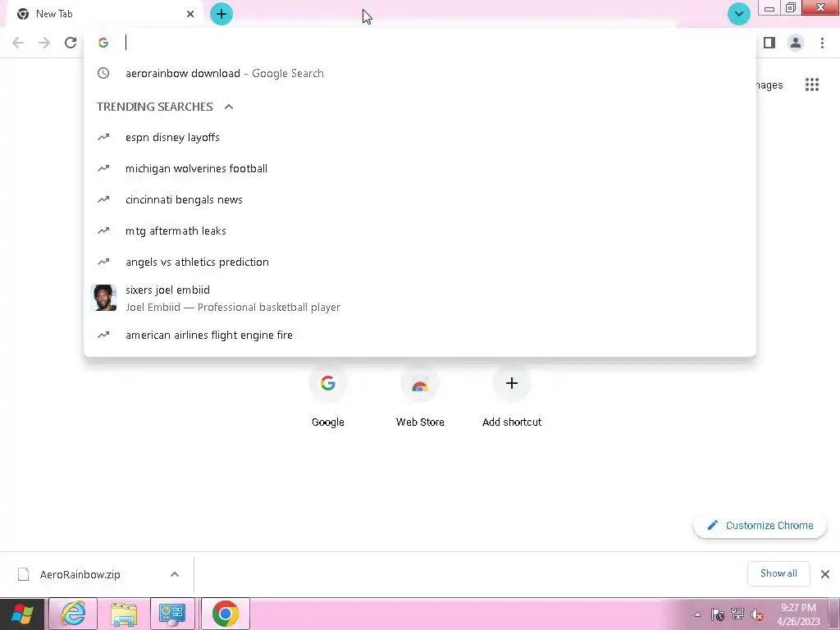This screenshot has height=630, width=840.
Task: Open Windows Explorer from the taskbar
Action: click(124, 614)
